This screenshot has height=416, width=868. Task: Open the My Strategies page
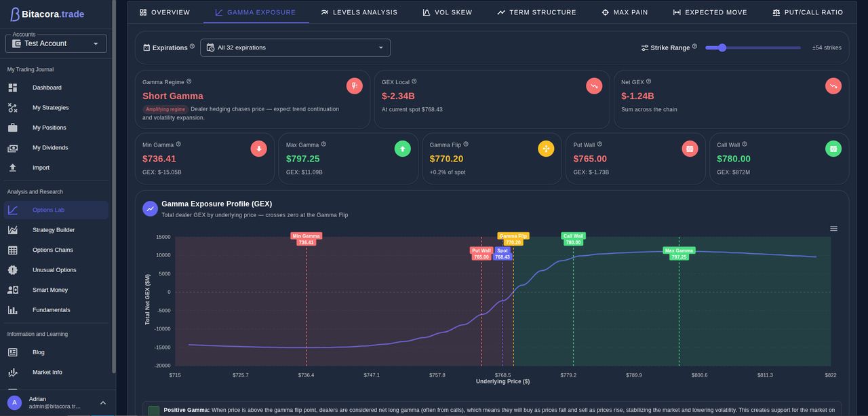point(56,107)
